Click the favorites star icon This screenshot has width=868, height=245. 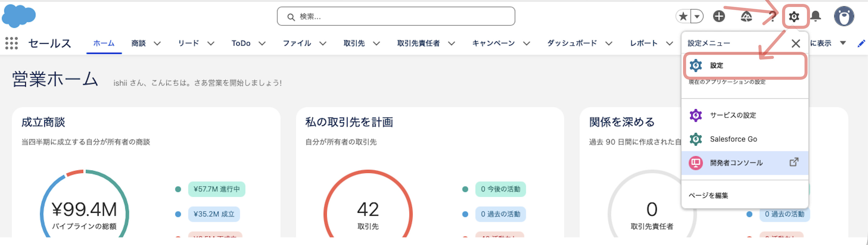click(x=683, y=16)
